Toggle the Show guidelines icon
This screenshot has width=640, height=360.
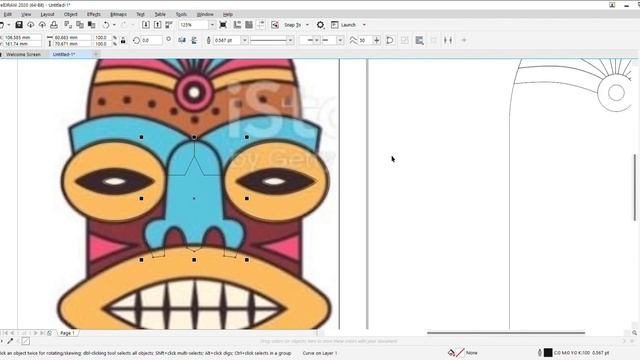[260, 25]
